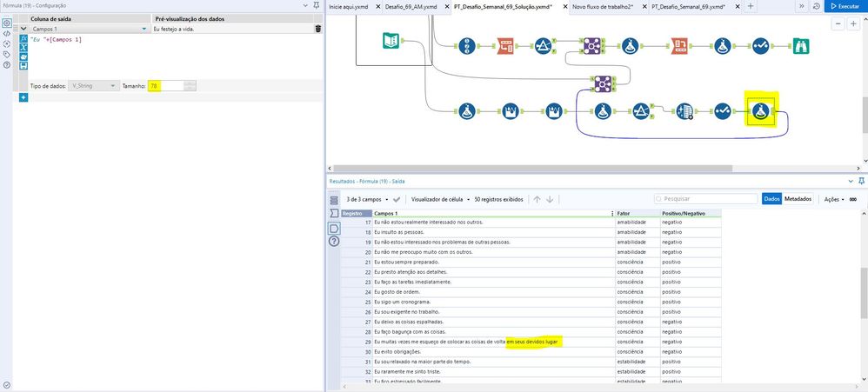Open the recent expressions folder button

click(23, 57)
